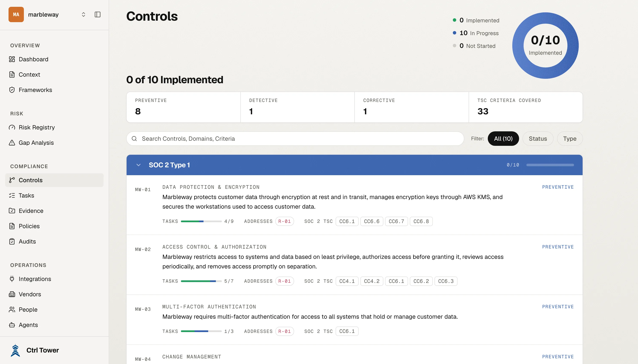The image size is (638, 364).
Task: Navigate to Integrations
Action: 54,279
